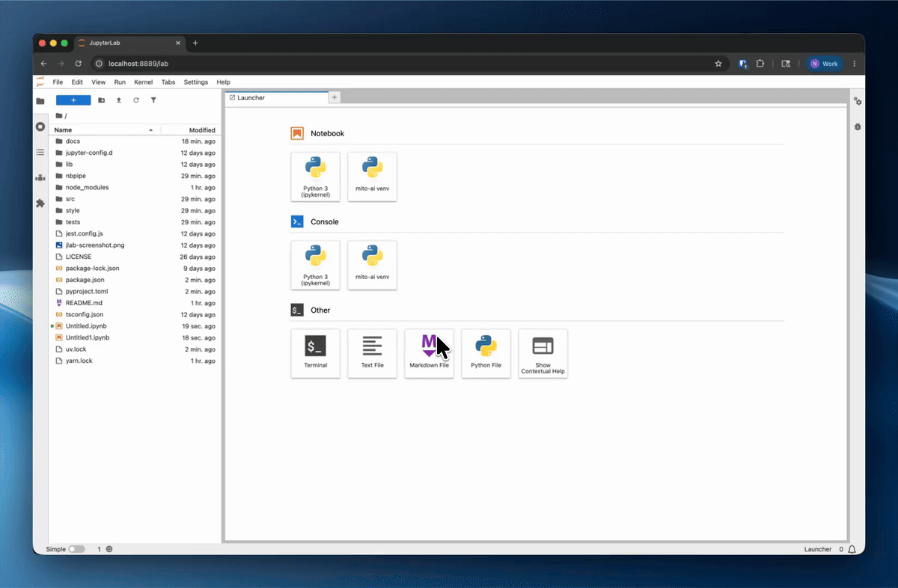Open the Property Inspector gear icon
This screenshot has height=588, width=898.
(858, 102)
